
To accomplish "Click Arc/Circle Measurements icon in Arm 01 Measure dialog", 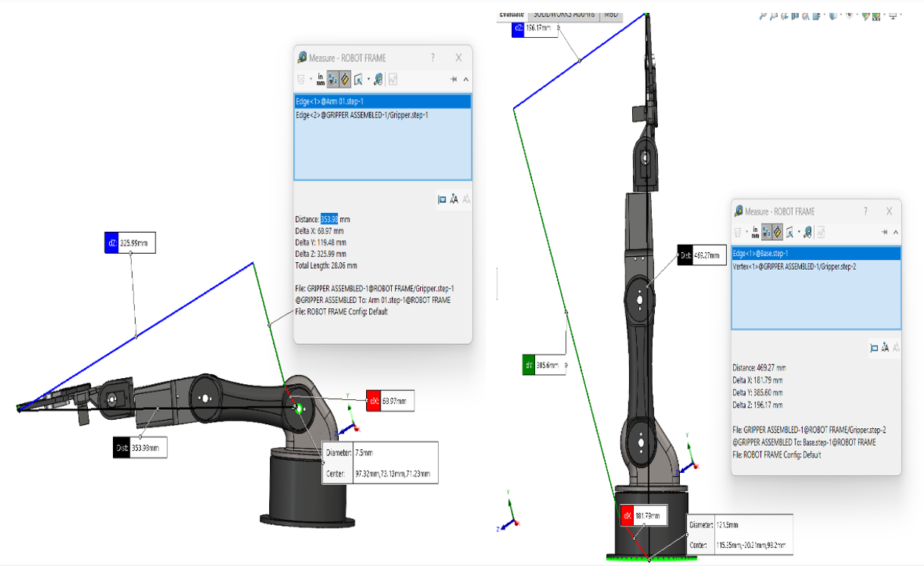I will (x=301, y=80).
